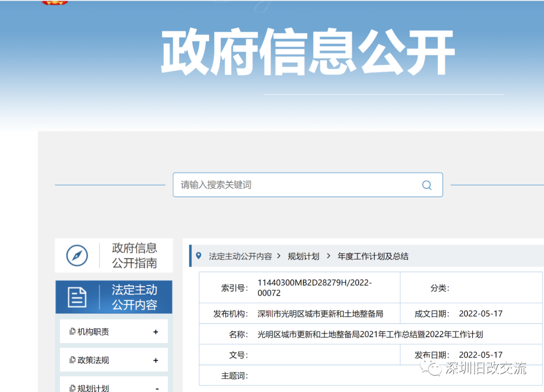
Task: Expand 政策法规 with the plus sign
Action: [x=156, y=360]
